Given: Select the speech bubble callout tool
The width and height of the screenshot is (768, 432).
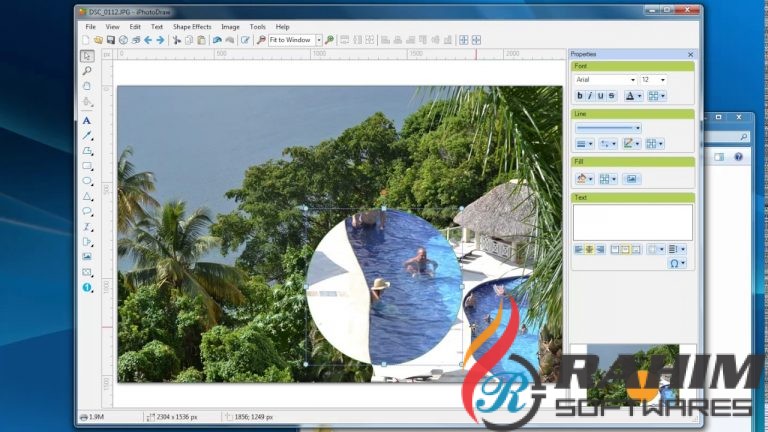Looking at the screenshot, I should point(87,212).
